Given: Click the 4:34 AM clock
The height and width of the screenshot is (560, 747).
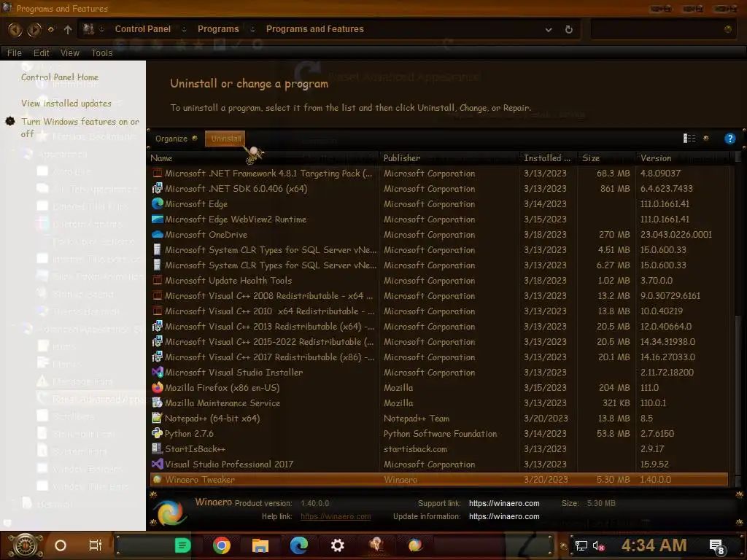Looking at the screenshot, I should coord(654,545).
